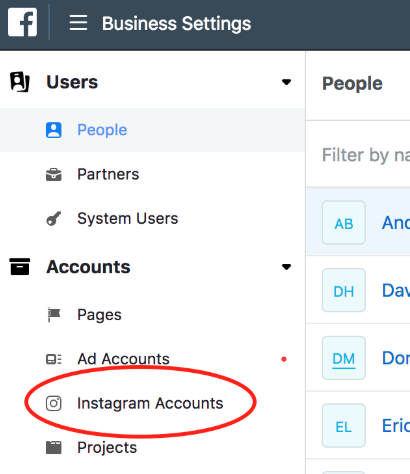The width and height of the screenshot is (410, 474).
Task: Click the Facebook logo icon
Action: pyautogui.click(x=22, y=22)
